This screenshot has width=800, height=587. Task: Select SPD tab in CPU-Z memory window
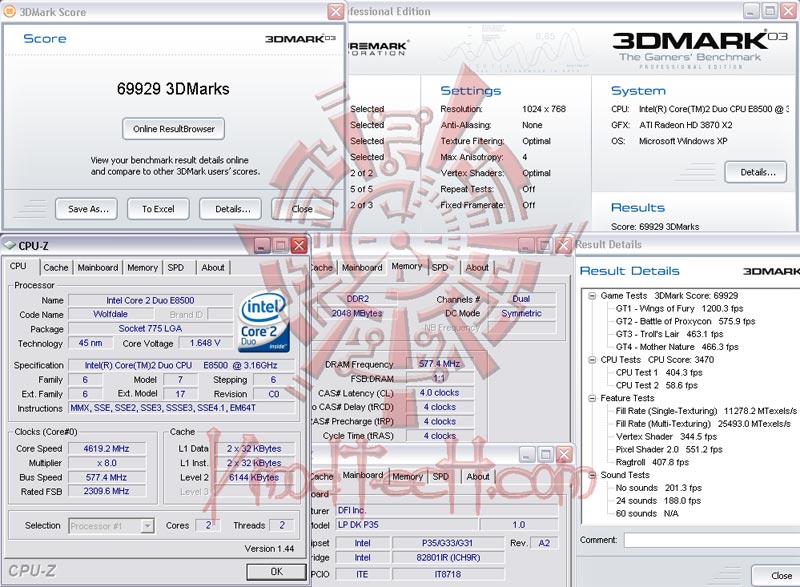440,267
